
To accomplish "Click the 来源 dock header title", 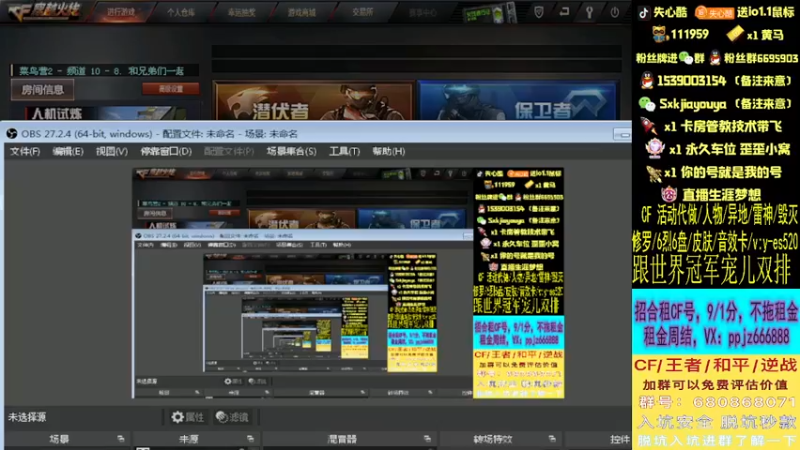I will pos(189,439).
